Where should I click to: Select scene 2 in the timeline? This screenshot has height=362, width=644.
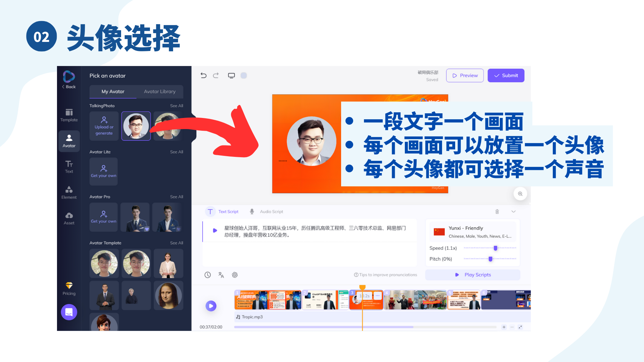325,300
